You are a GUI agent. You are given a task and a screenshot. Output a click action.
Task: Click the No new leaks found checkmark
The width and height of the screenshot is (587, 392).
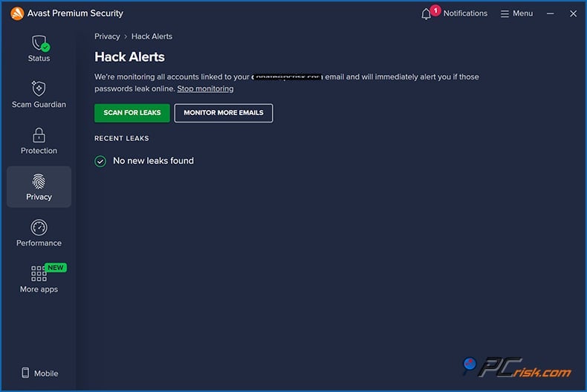pyautogui.click(x=100, y=161)
